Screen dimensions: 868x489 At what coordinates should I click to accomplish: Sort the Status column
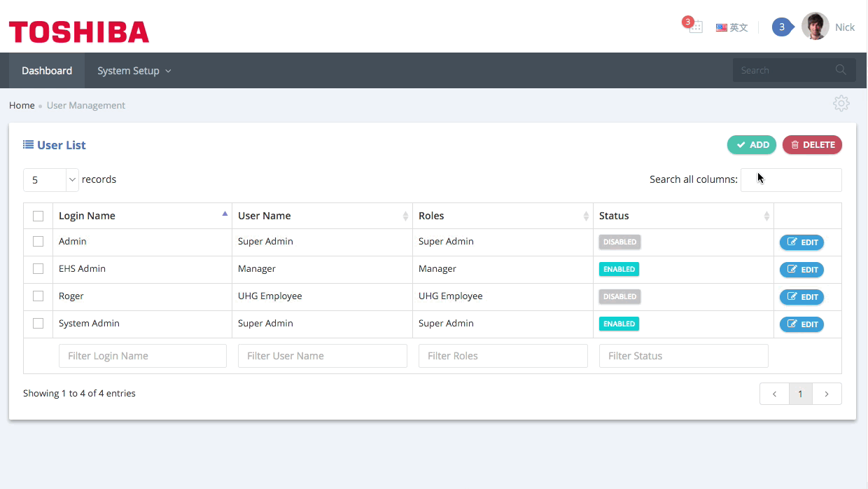pos(766,216)
